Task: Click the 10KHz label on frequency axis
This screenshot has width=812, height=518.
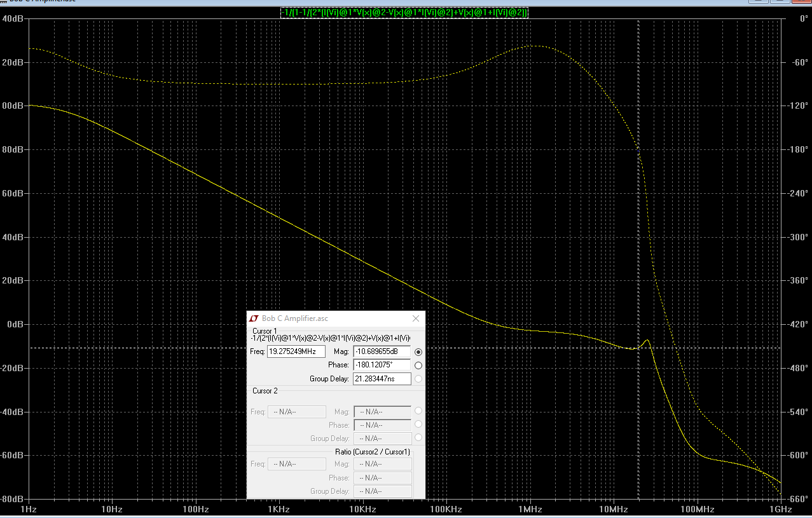Action: (x=362, y=510)
